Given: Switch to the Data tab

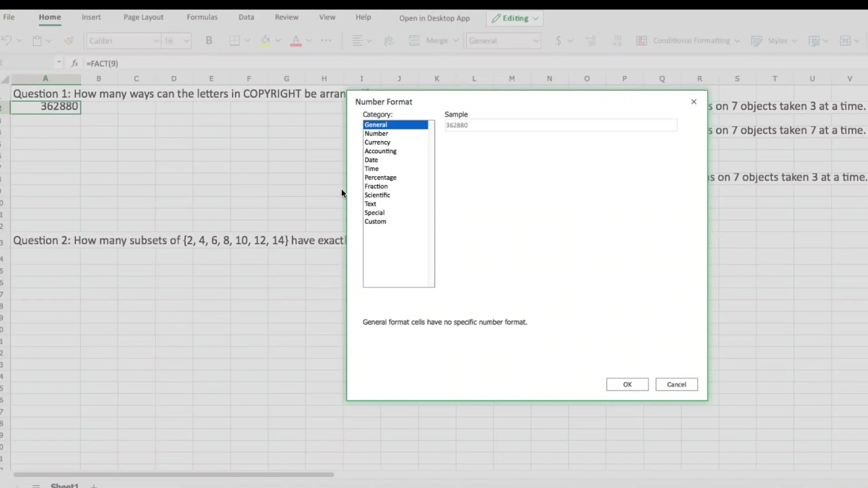Looking at the screenshot, I should [246, 17].
